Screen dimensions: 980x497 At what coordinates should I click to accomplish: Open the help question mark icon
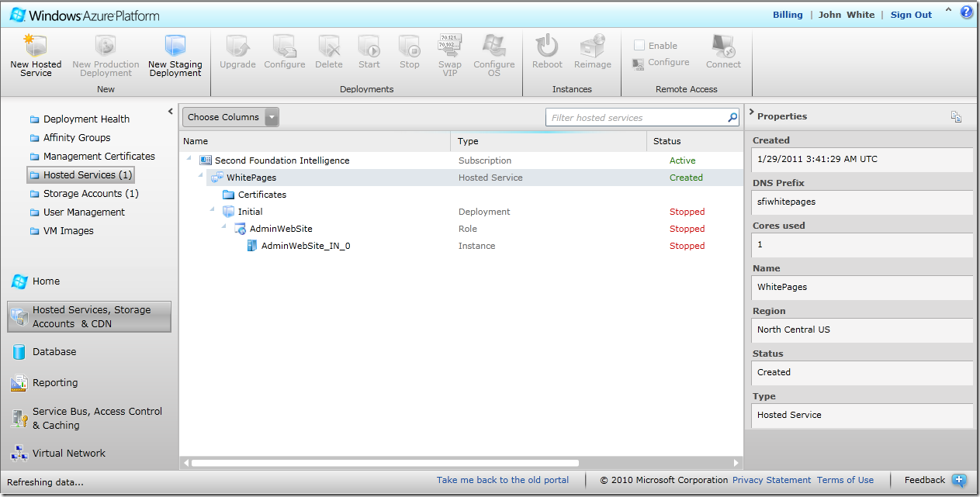[967, 12]
